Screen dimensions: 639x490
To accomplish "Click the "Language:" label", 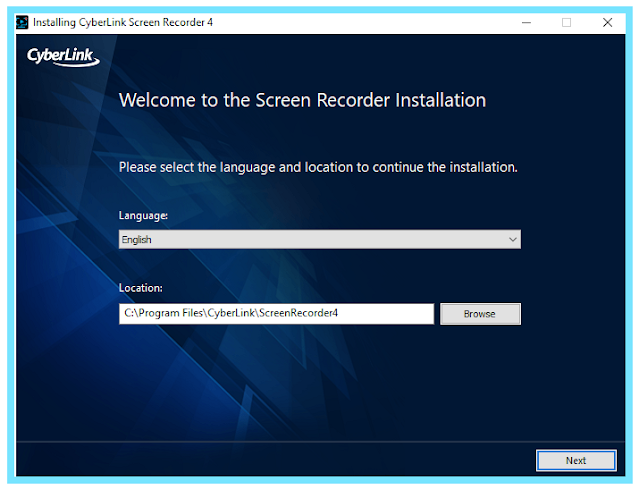I will (143, 216).
